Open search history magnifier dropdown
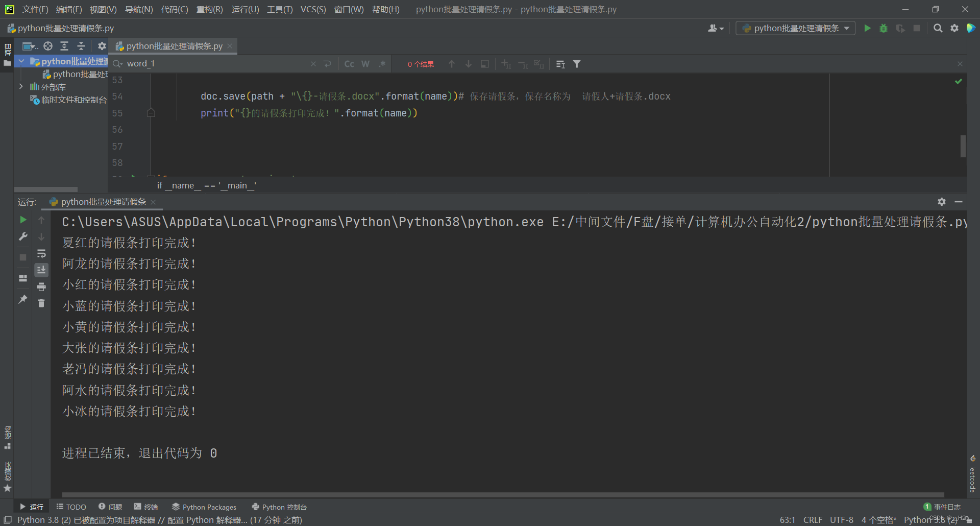The height and width of the screenshot is (526, 980). pos(118,64)
